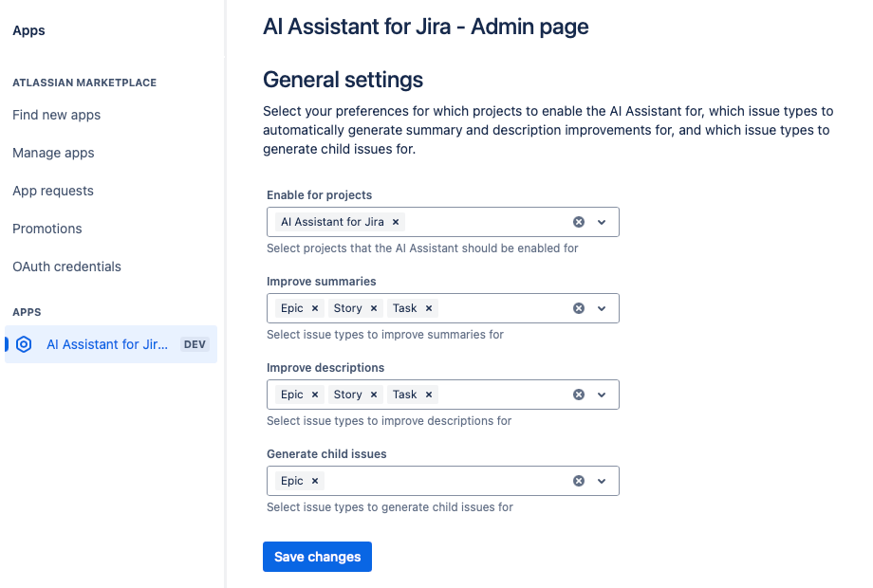Open App requests page
This screenshot has height=588, width=873.
[53, 191]
